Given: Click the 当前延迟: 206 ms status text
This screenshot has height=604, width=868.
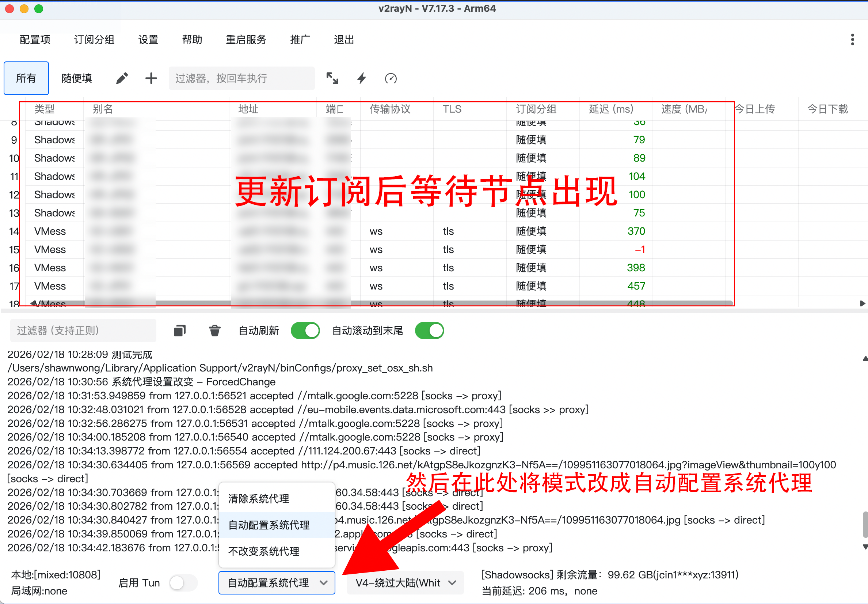Looking at the screenshot, I should point(540,591).
